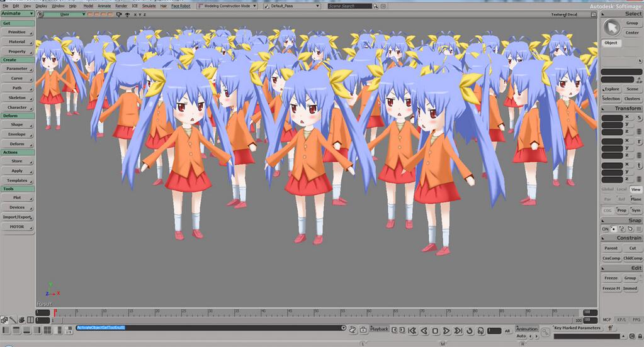Image resolution: width=644 pixels, height=347 pixels.
Task: Open the Animate module dropdown
Action: click(18, 13)
